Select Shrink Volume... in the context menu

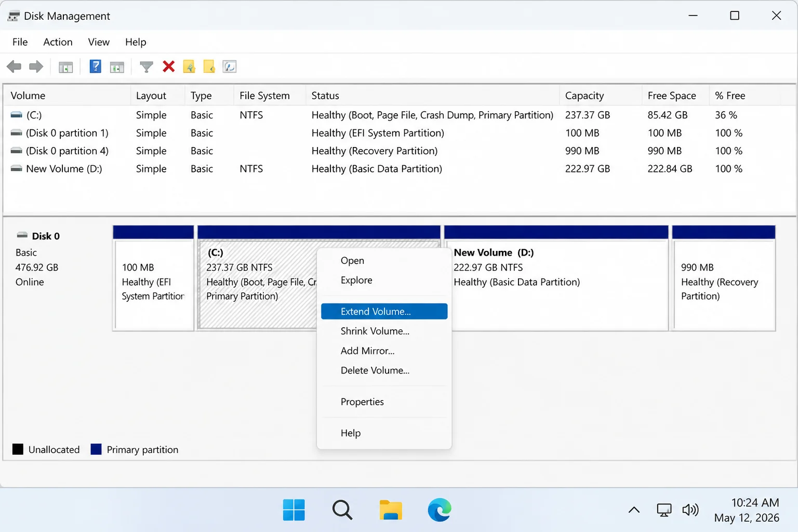(x=384, y=331)
